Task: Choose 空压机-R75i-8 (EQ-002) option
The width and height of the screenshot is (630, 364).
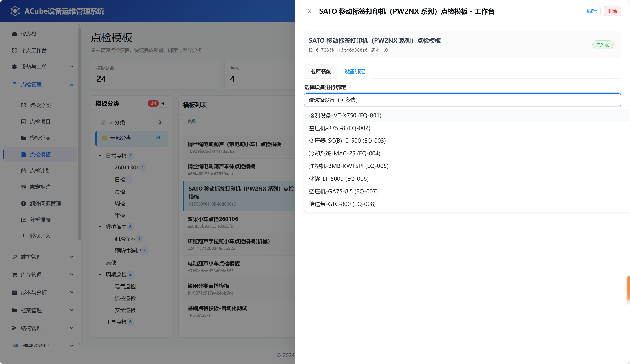Action: point(467,128)
